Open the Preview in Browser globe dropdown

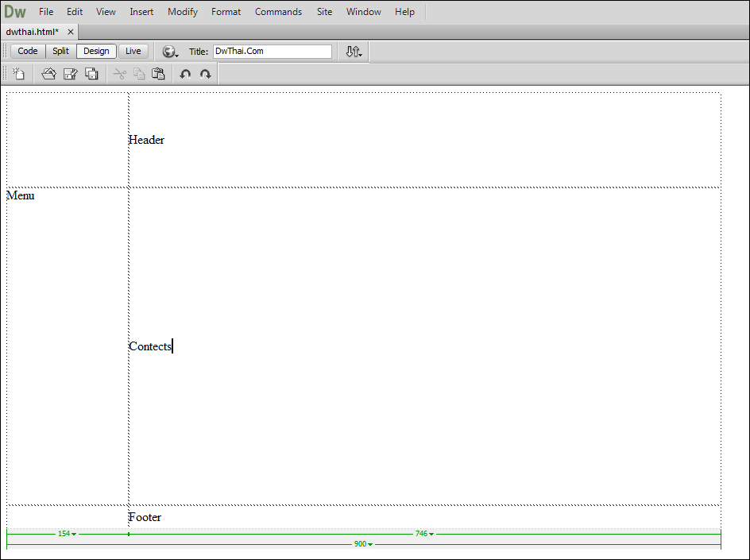coord(170,52)
